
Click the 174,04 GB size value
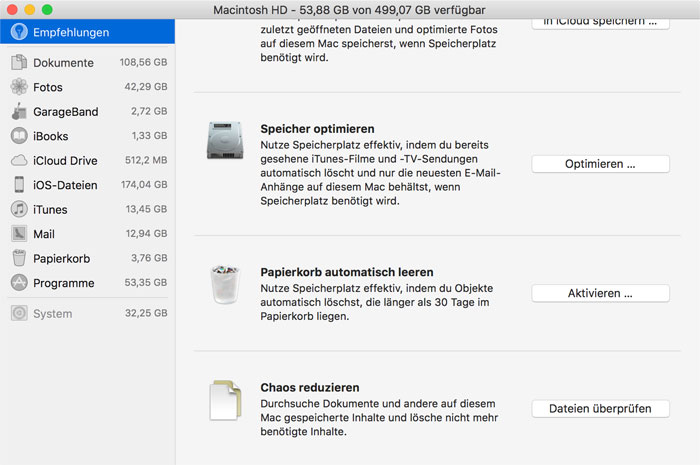[144, 184]
